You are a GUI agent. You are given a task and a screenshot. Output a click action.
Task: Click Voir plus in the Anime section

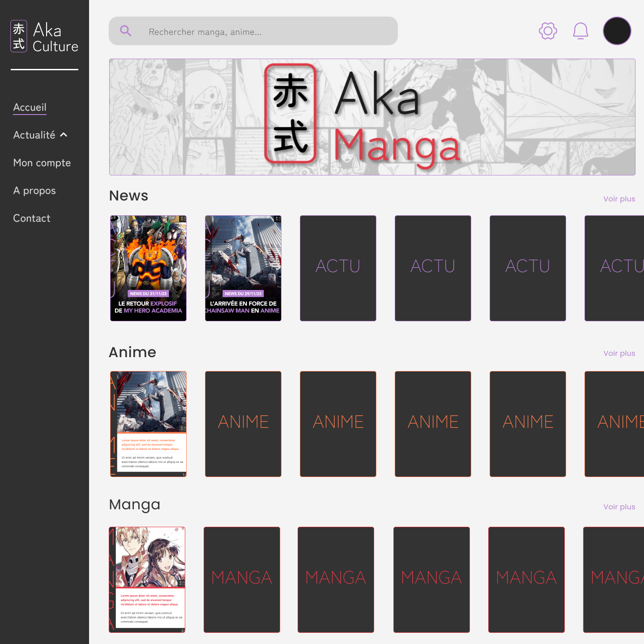pos(619,353)
